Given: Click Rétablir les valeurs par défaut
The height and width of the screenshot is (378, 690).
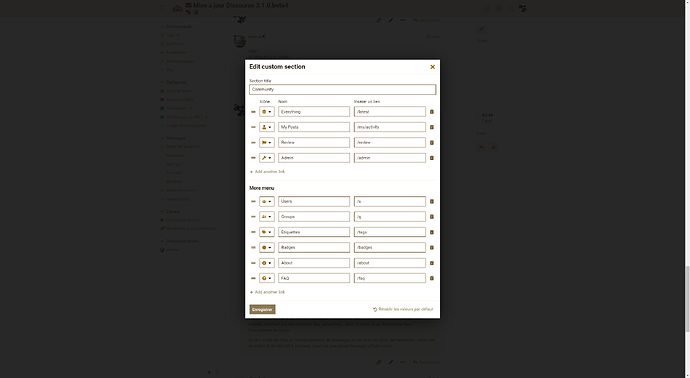Looking at the screenshot, I should coord(403,309).
